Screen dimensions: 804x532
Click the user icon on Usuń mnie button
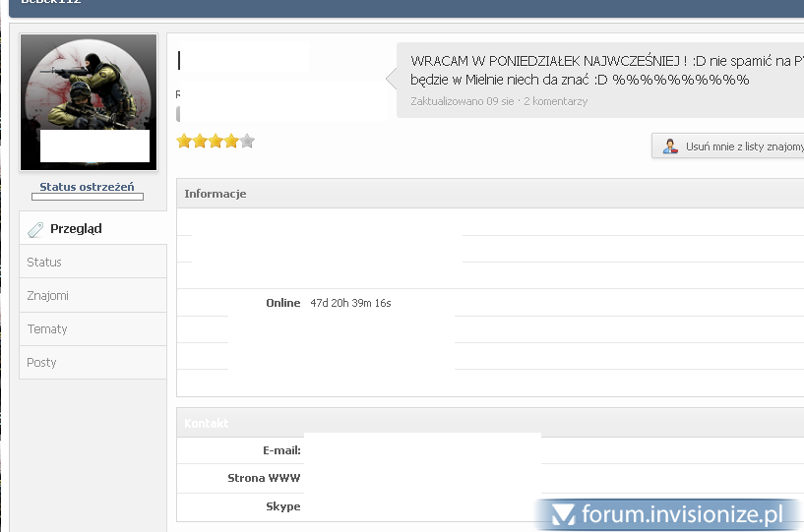(670, 147)
